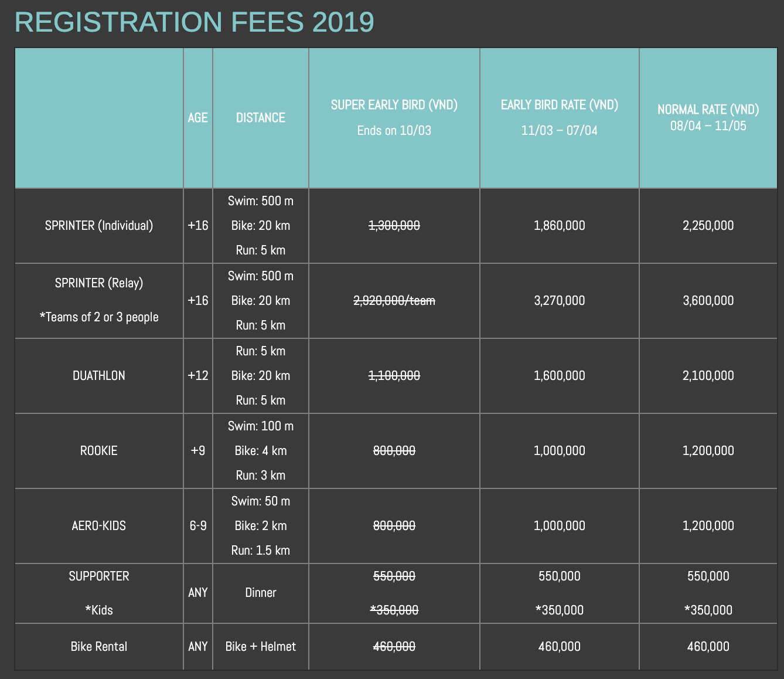Click the ROOKIE category label
This screenshot has width=784, height=679.
[99, 451]
